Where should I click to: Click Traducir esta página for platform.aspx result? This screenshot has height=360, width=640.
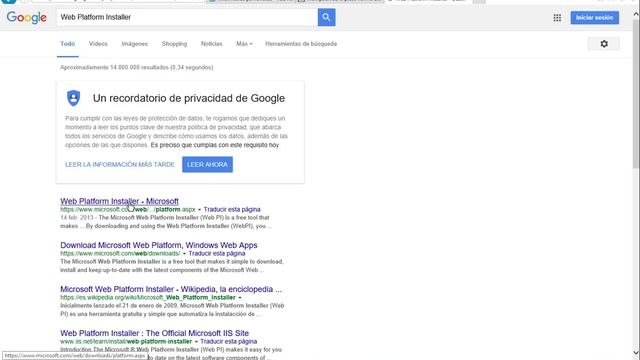[x=232, y=209]
